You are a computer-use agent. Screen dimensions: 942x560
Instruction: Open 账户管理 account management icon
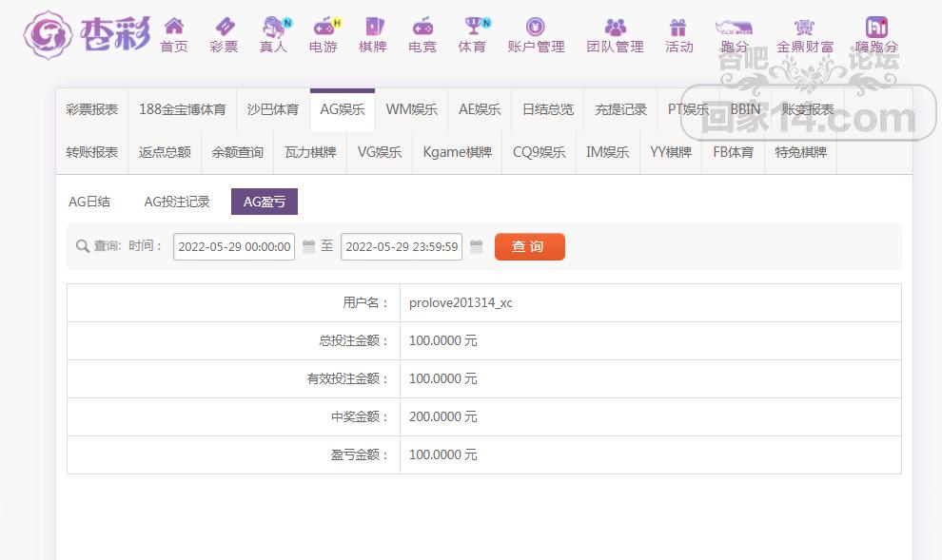[x=536, y=27]
